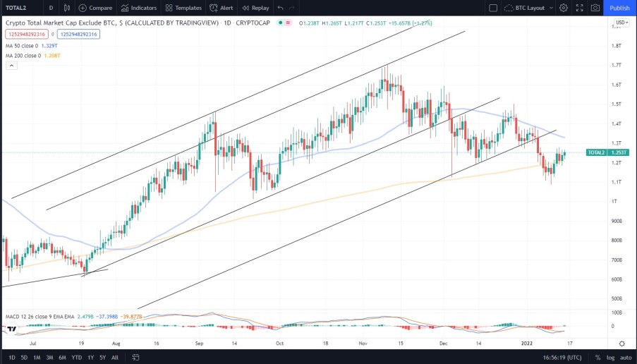Click the 1.208T MA 200 value
This screenshot has height=364, width=637.
click(52, 56)
